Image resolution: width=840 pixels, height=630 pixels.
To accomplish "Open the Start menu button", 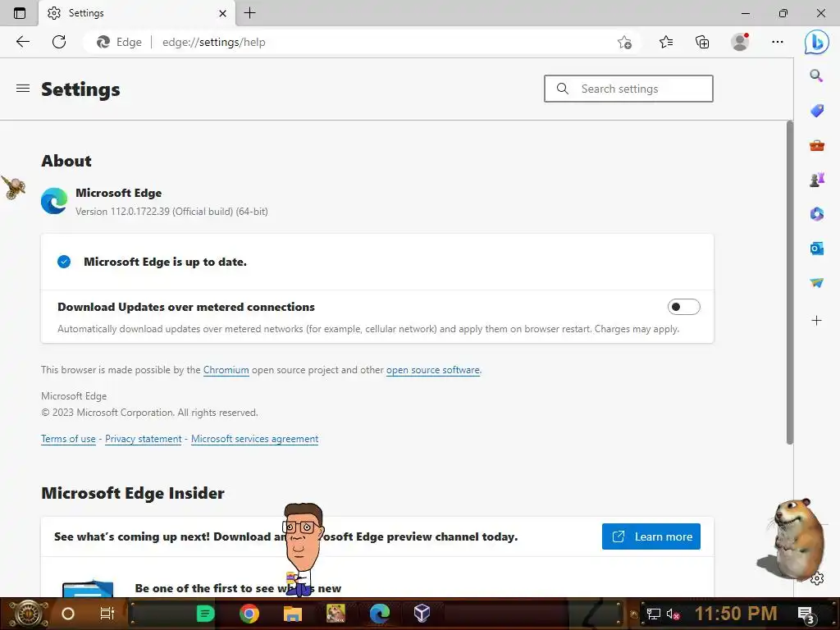I will (x=27, y=614).
